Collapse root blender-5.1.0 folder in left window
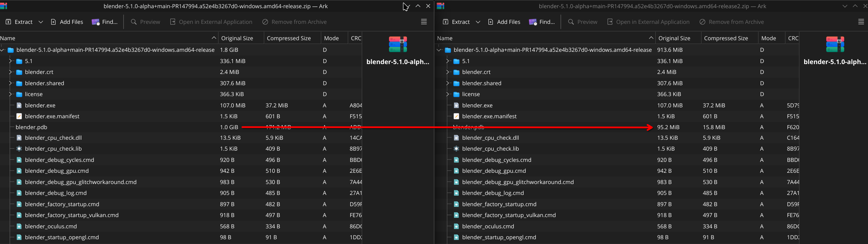868x244 pixels. click(2, 50)
